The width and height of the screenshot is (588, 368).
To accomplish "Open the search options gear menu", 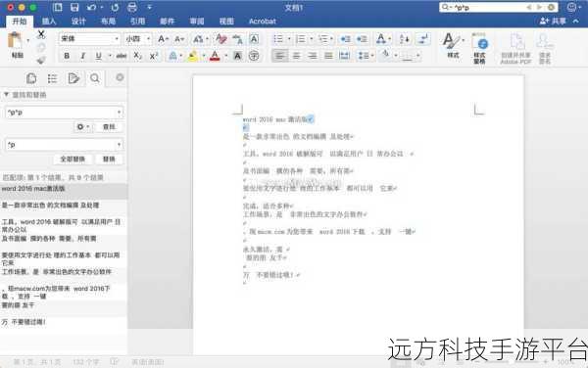I will tap(83, 127).
